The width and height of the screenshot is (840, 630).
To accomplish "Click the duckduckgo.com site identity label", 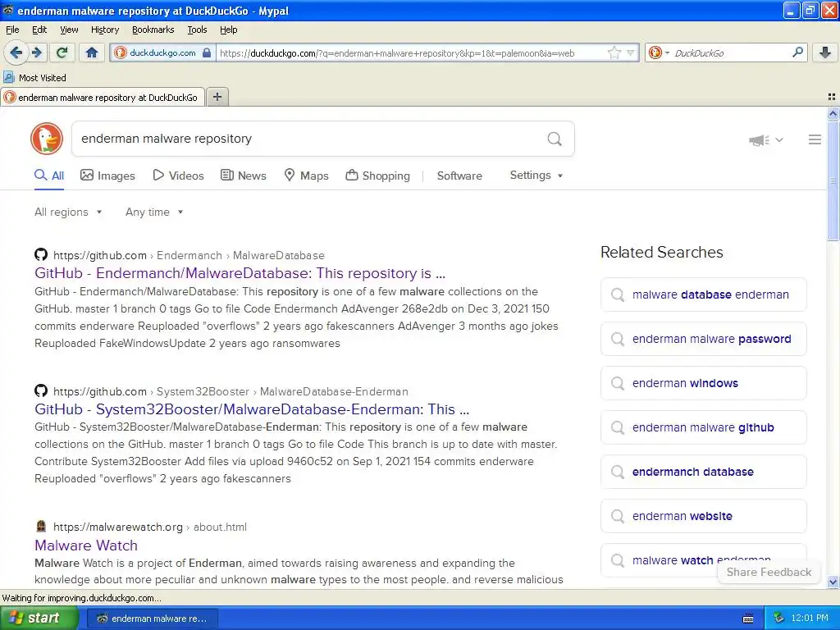I will click(x=162, y=52).
